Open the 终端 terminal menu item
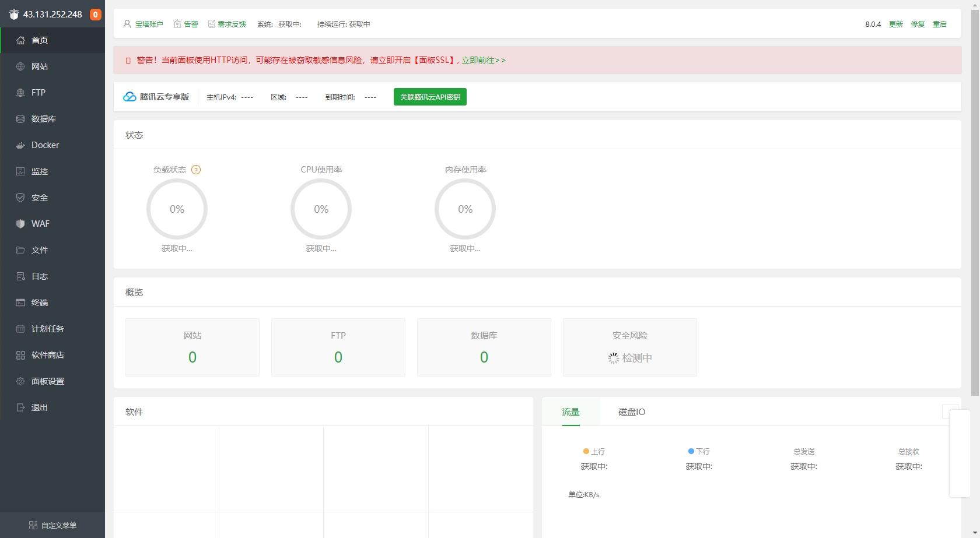 click(x=52, y=303)
